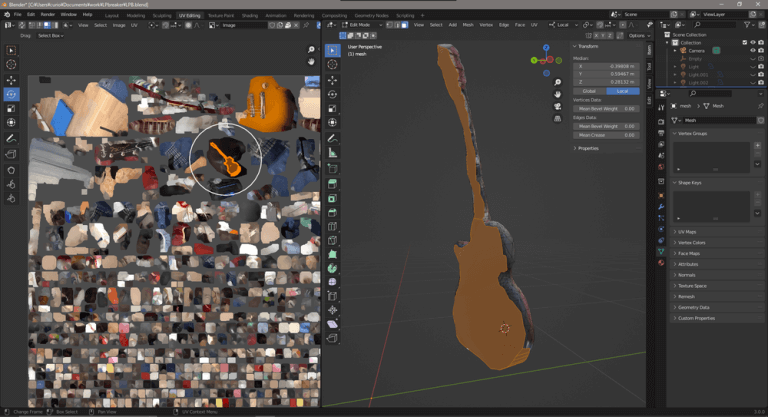Choose the Scale tool in UV editor
768x417 pixels.
click(11, 108)
